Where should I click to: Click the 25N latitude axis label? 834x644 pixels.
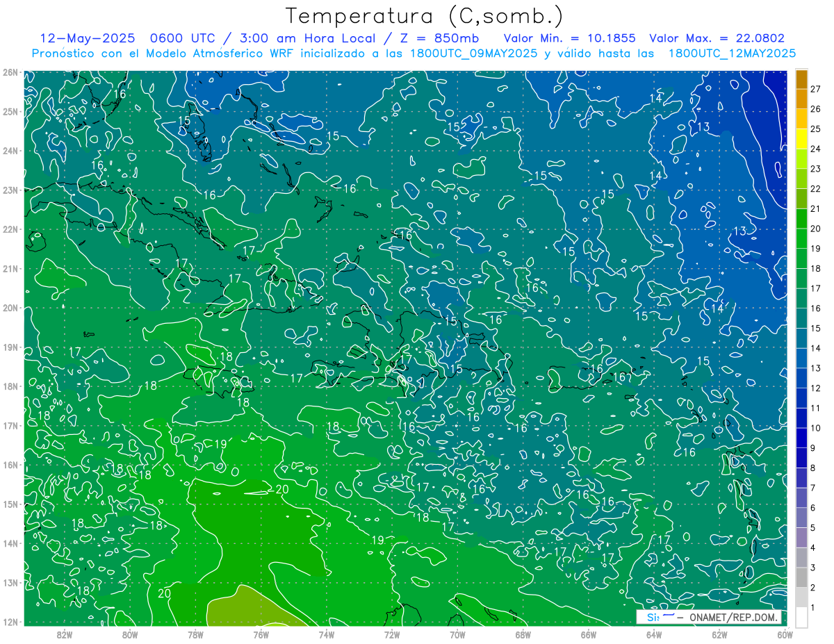[x=10, y=112]
